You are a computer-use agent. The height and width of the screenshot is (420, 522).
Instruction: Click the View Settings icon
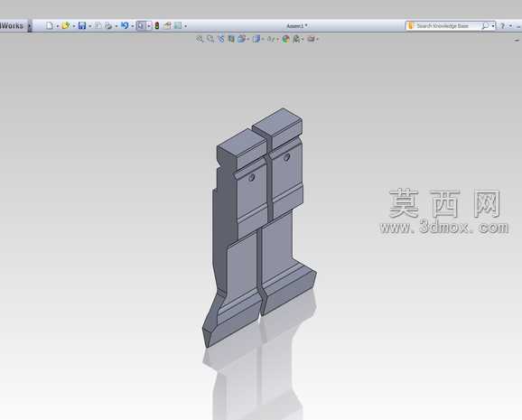(311, 39)
